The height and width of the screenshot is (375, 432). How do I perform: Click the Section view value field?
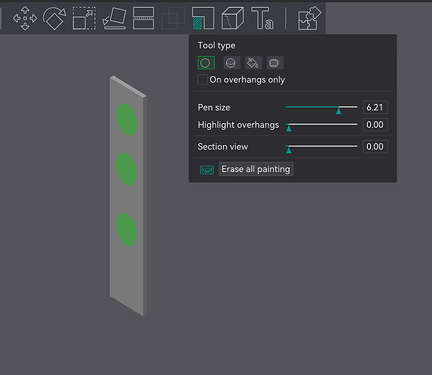point(375,147)
